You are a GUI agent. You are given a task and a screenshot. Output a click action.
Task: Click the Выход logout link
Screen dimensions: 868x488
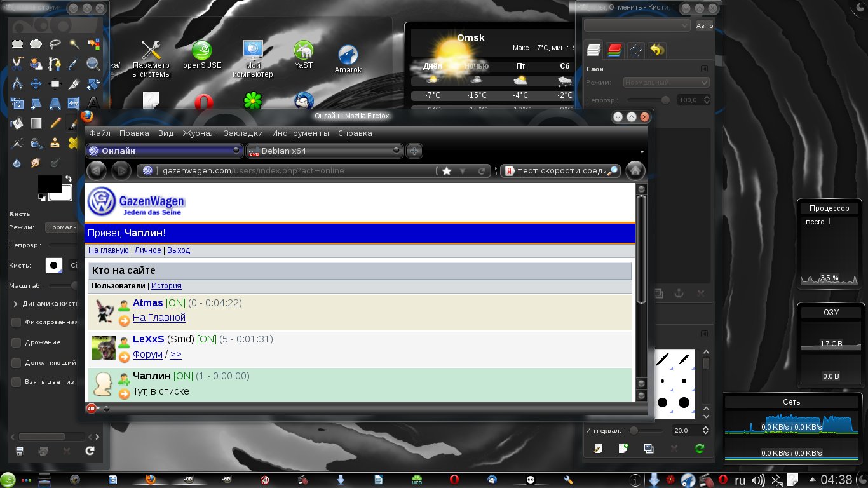[x=179, y=250]
